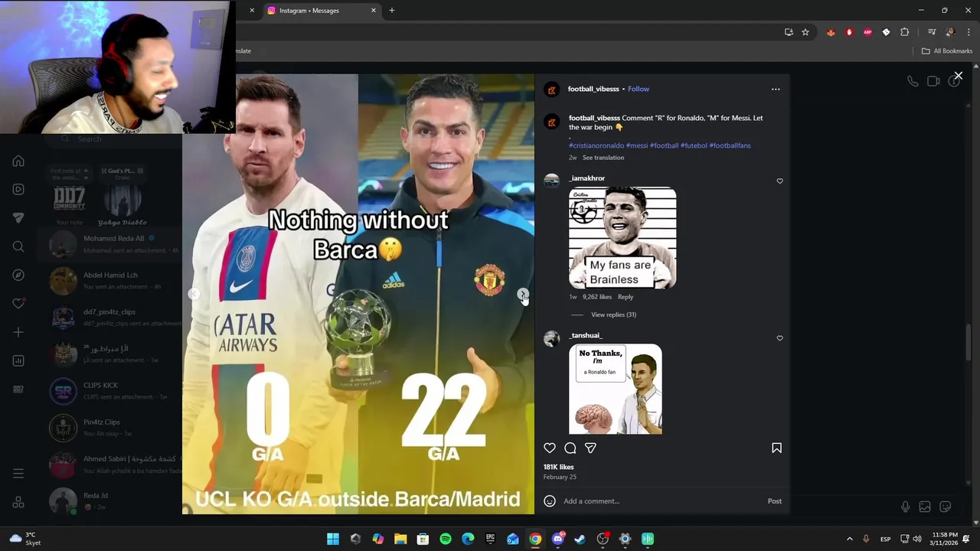The image size is (980, 551).
Task: Open emoji picker in comment box
Action: [550, 501]
